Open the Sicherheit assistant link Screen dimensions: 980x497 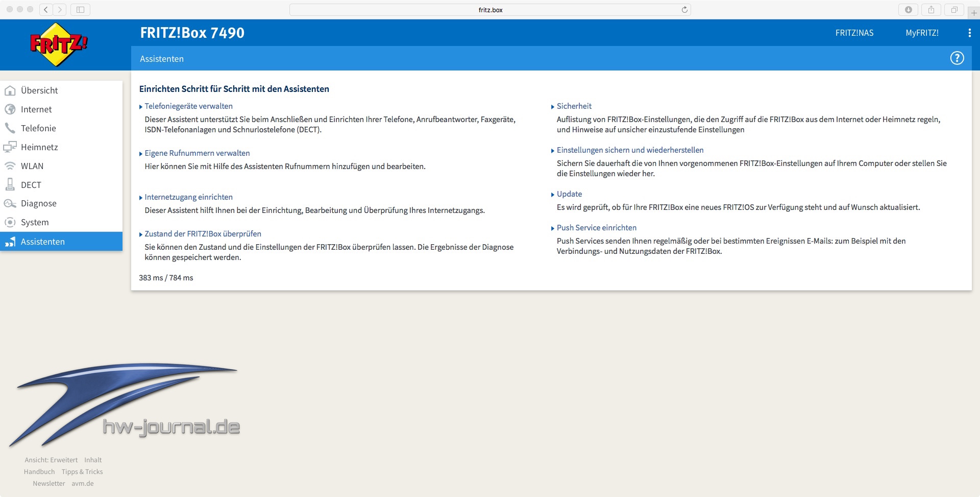574,106
